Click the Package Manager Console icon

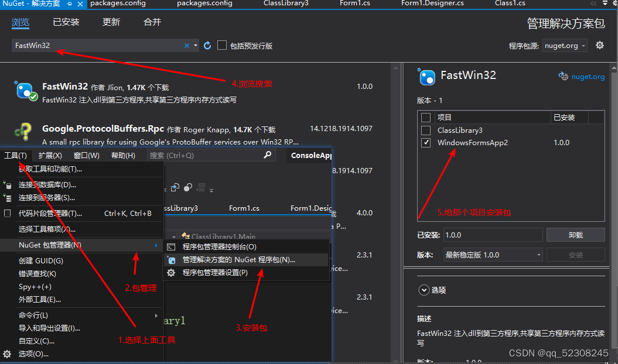171,247
